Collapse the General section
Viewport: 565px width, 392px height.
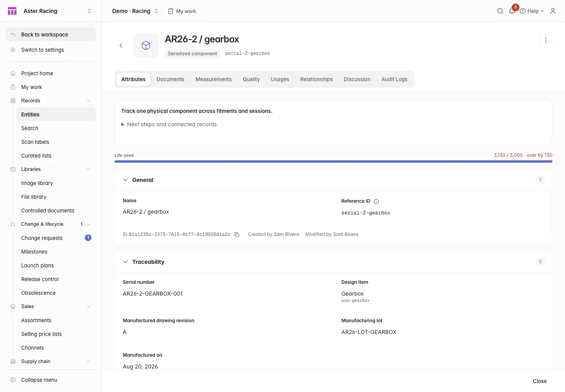[x=126, y=180]
